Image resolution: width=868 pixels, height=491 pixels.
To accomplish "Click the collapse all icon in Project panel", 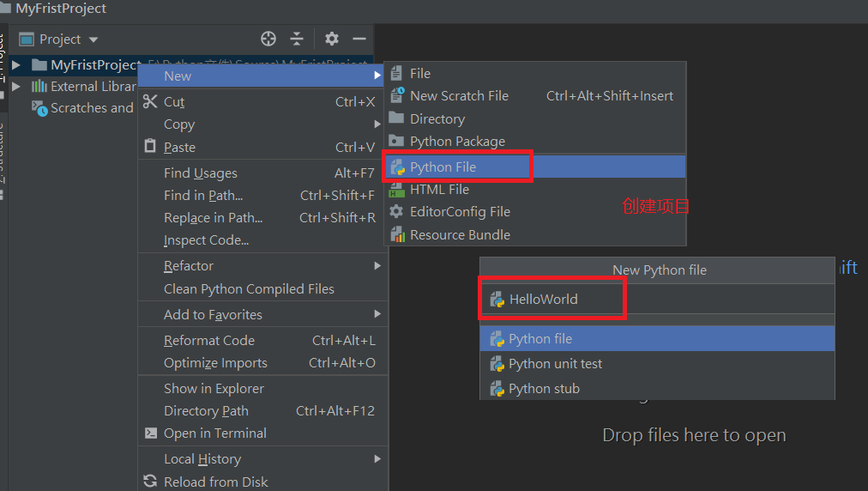I will (x=297, y=39).
